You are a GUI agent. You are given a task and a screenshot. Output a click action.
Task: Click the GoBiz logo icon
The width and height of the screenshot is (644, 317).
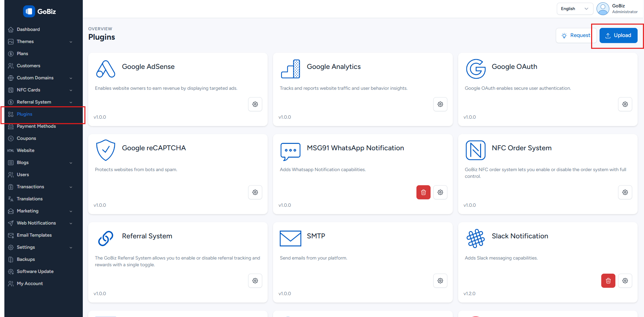coord(29,11)
